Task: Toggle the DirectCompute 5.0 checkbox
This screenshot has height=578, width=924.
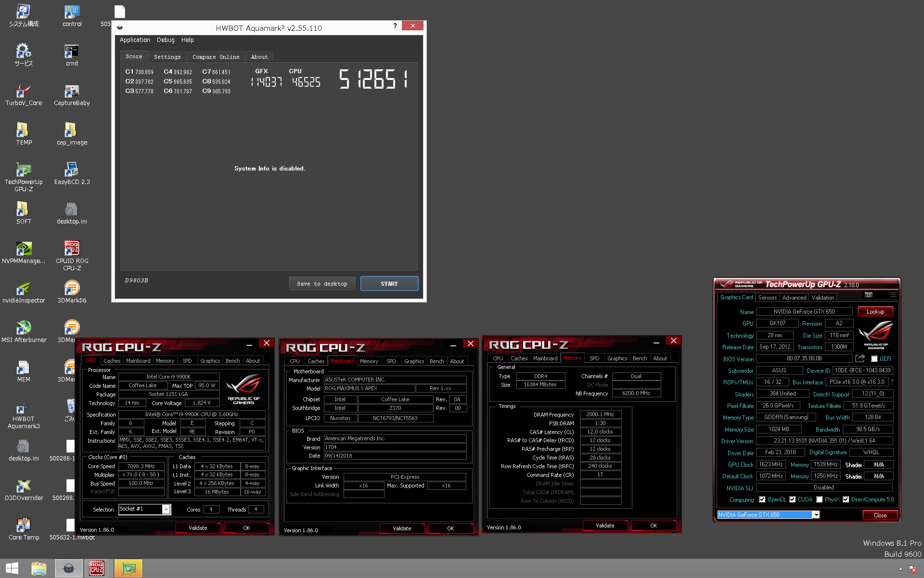Action: [x=846, y=499]
